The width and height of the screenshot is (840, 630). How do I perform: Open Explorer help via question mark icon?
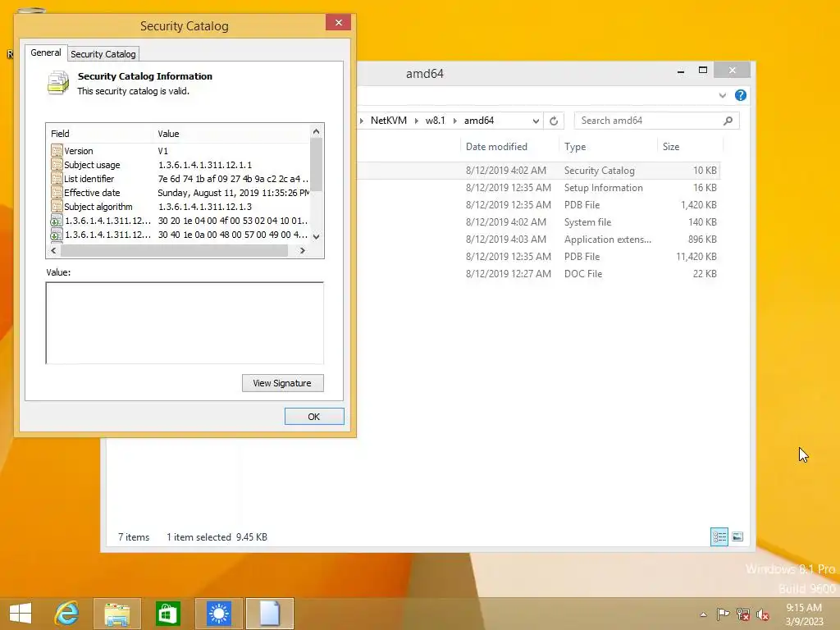tap(741, 95)
